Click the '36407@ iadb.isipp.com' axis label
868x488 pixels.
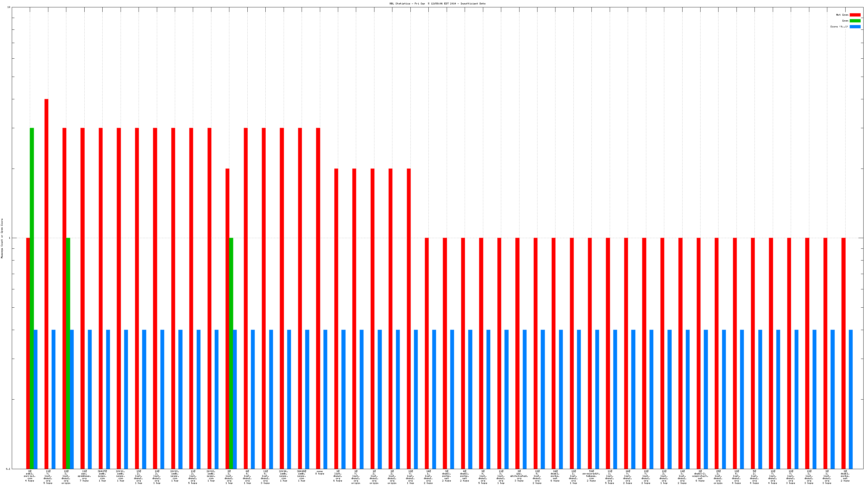tap(102, 476)
